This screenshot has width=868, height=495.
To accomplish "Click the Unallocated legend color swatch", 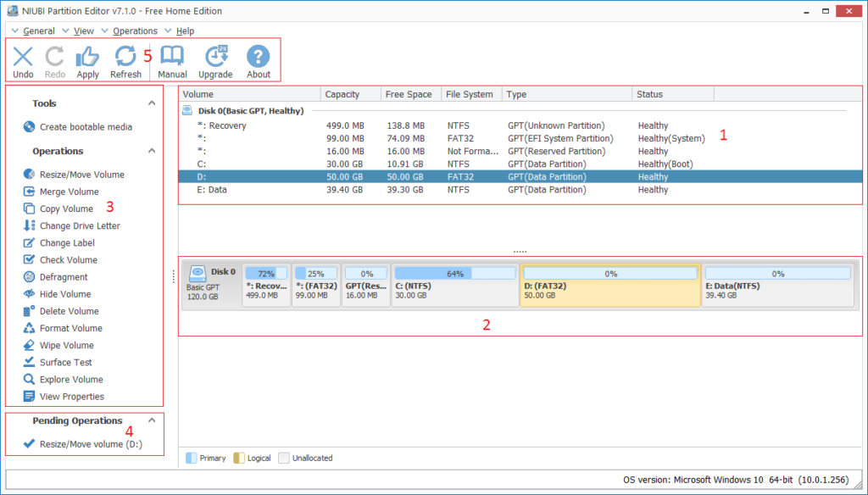I will pyautogui.click(x=283, y=458).
